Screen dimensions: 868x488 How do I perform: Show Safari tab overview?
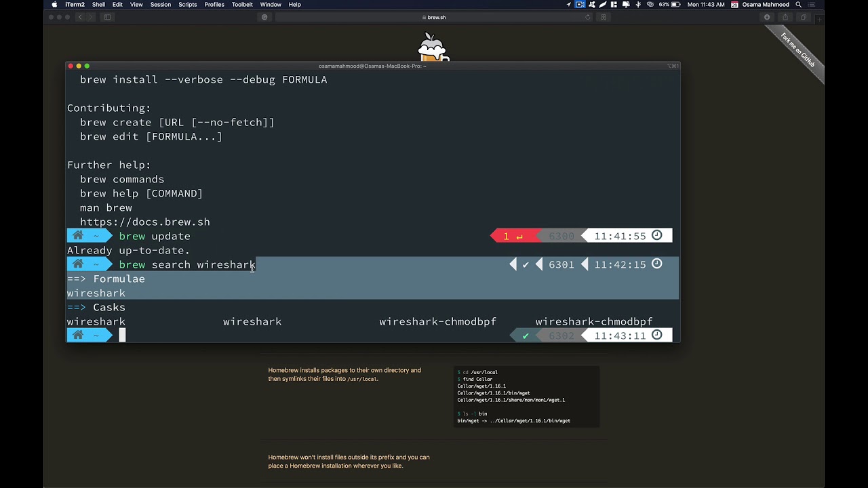[x=804, y=17]
